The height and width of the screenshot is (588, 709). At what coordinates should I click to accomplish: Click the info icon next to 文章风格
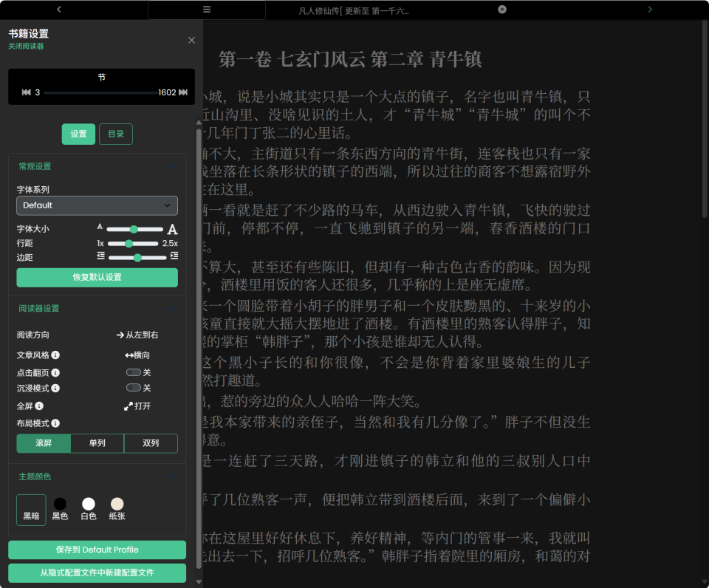tap(55, 355)
